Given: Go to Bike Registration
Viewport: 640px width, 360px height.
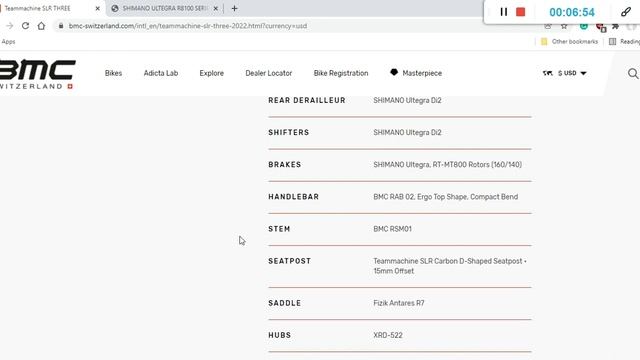Looking at the screenshot, I should tap(341, 73).
